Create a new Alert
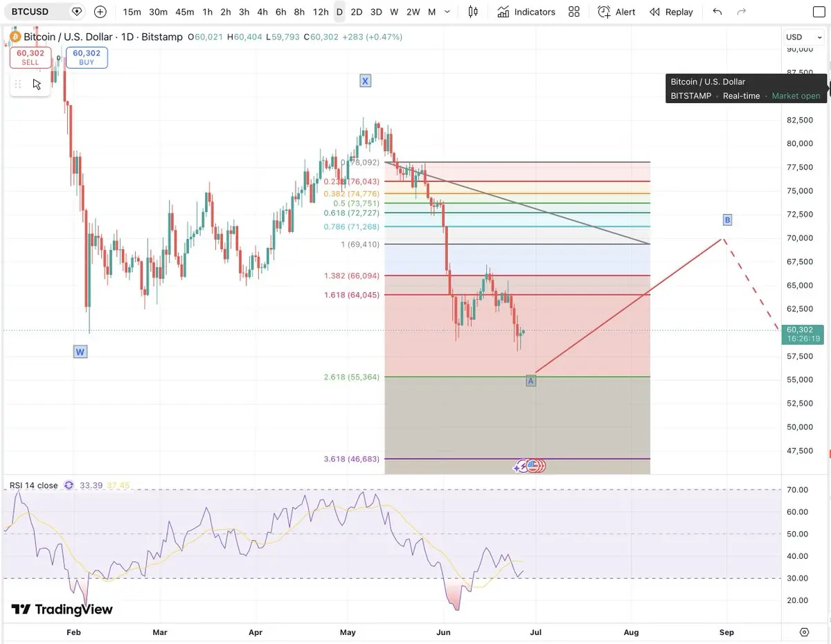Screen dimensions: 831x644 [x=616, y=12]
